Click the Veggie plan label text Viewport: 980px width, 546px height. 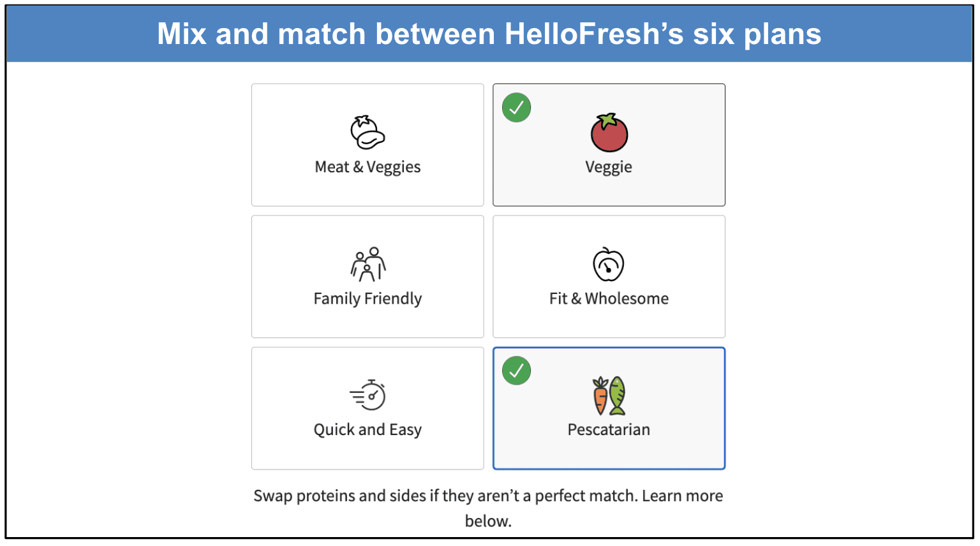[x=609, y=166]
